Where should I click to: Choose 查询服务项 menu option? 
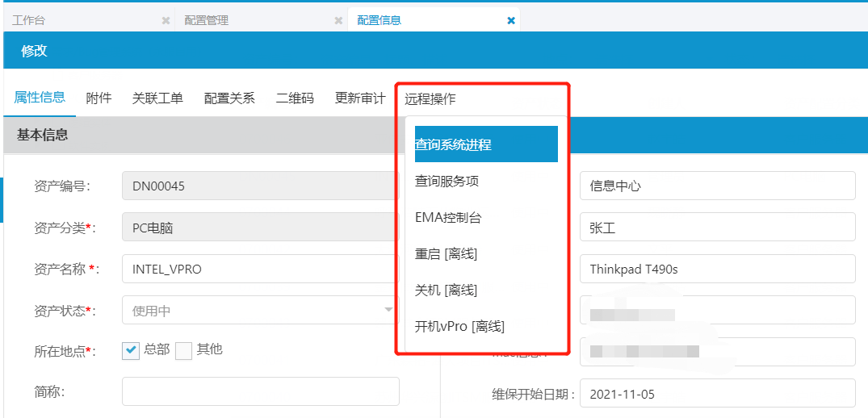tap(447, 182)
